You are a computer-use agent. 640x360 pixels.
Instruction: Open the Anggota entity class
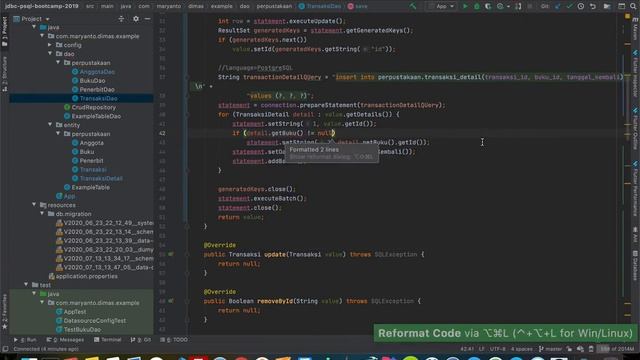click(x=88, y=143)
